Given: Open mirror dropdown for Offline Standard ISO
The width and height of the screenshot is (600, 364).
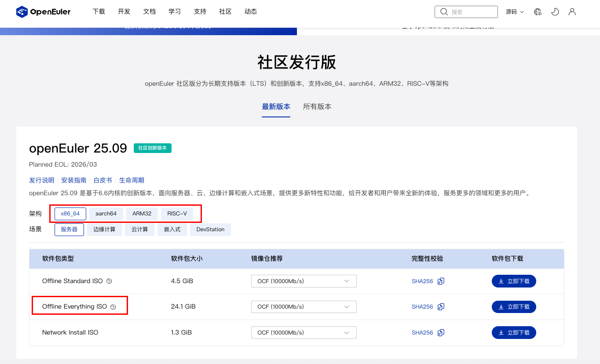Looking at the screenshot, I should point(304,281).
